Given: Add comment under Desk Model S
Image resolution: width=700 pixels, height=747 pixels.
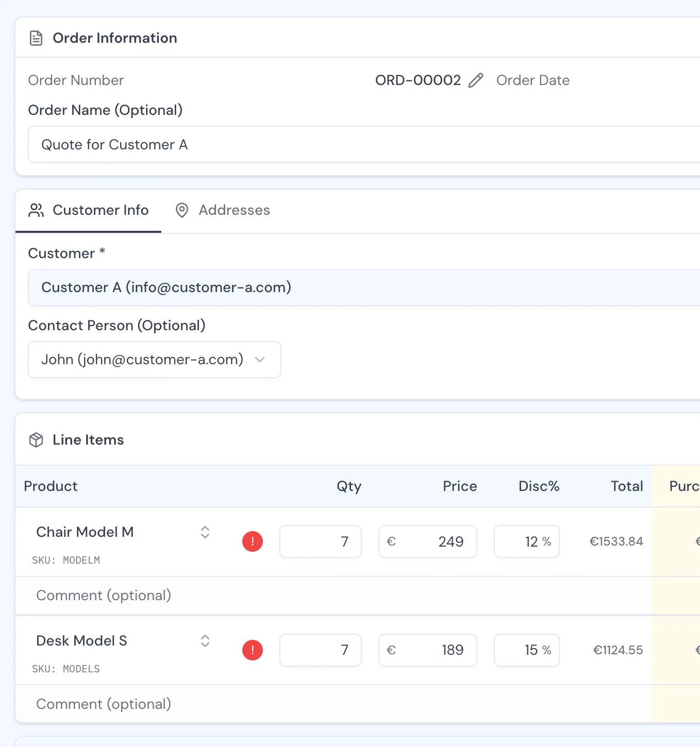Looking at the screenshot, I should (333, 704).
